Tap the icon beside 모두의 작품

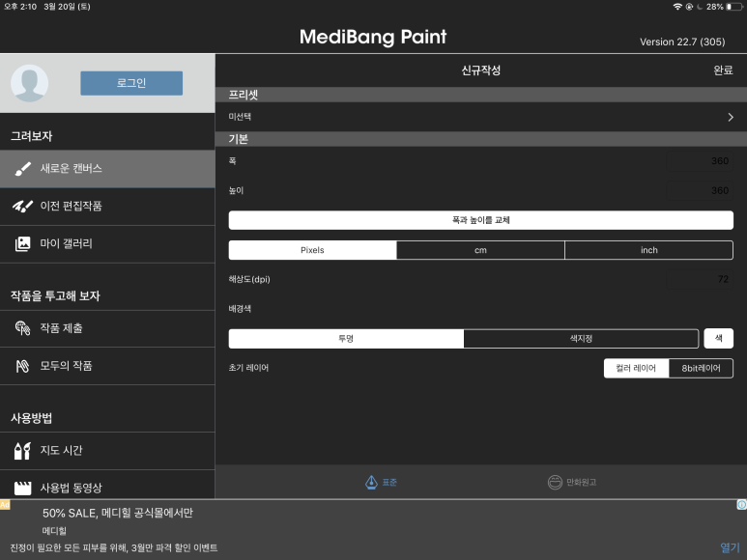(22, 366)
